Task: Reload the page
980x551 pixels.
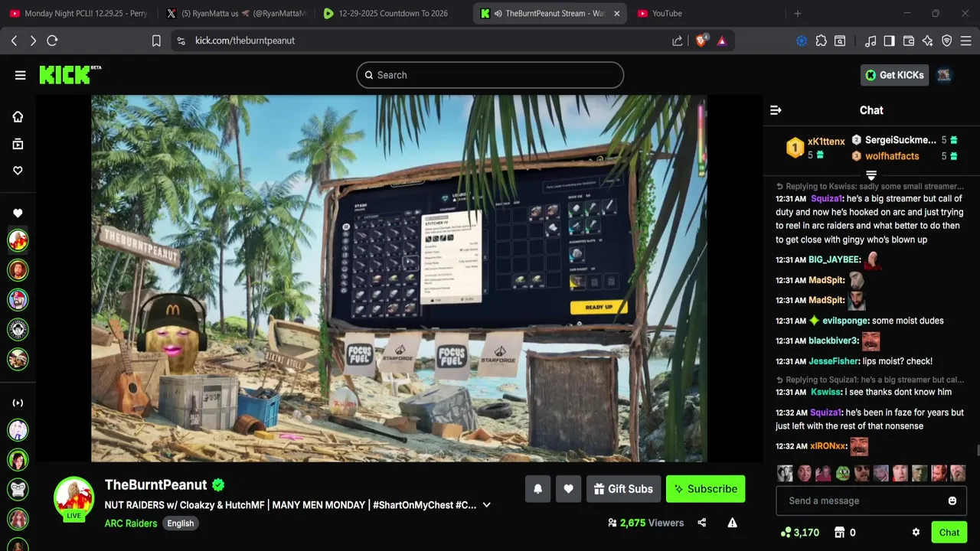Action: click(x=52, y=41)
